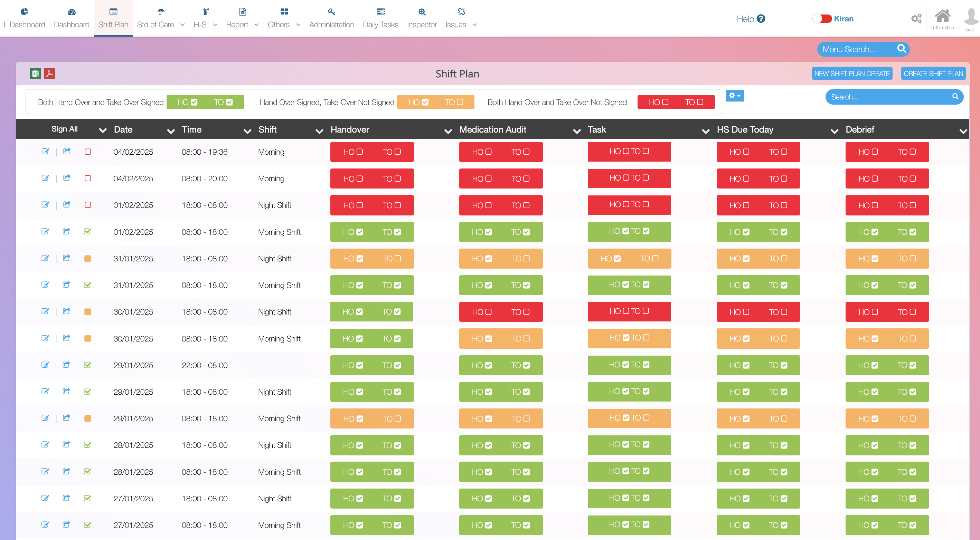
Task: Open the Inspector menu item
Action: pos(422,18)
